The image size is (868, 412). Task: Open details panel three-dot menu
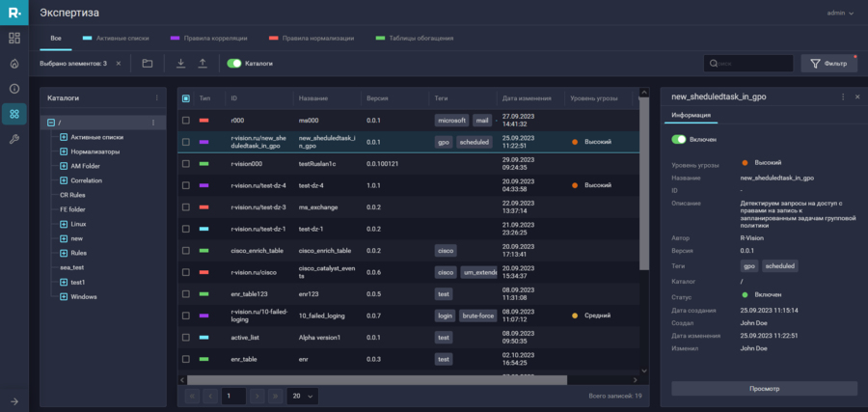(x=843, y=96)
